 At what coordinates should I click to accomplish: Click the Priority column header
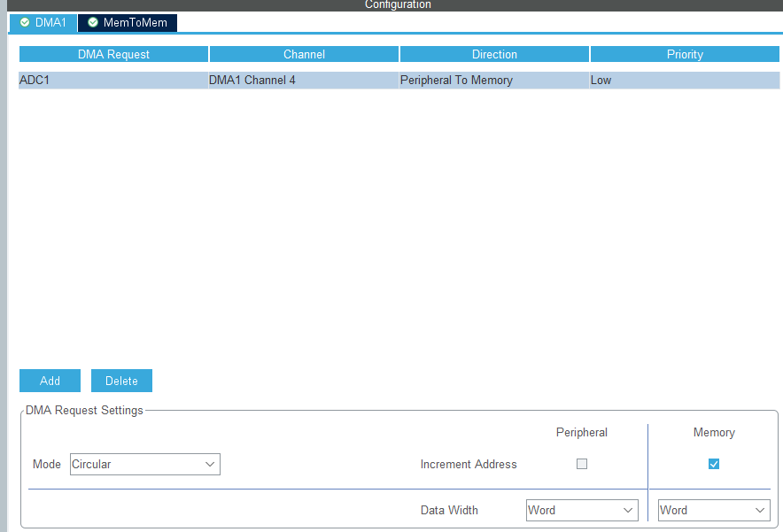[x=684, y=53]
